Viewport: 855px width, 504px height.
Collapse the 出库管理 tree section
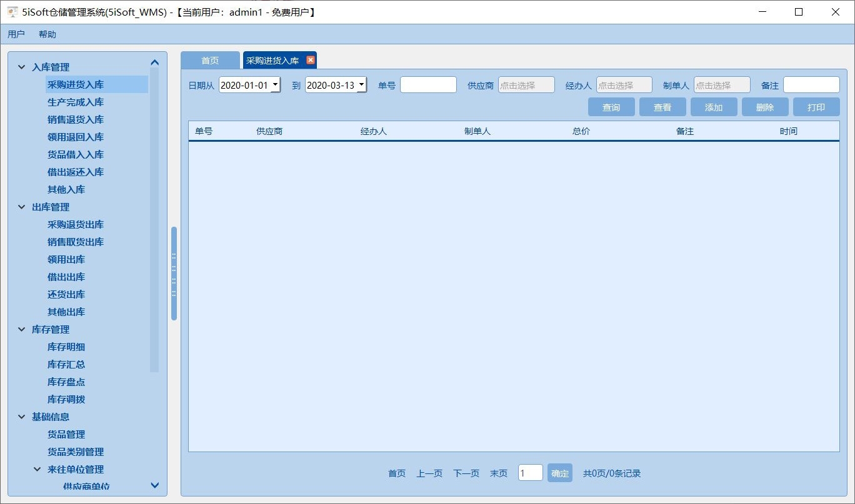click(x=21, y=207)
